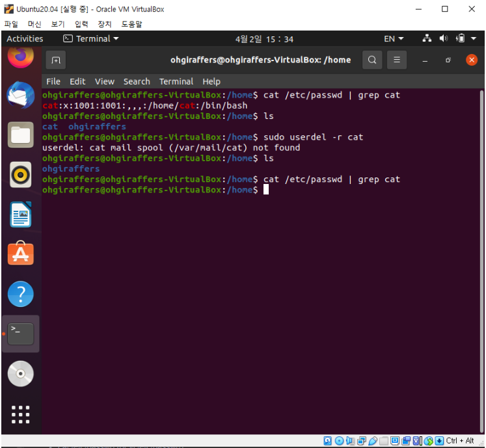
Task: Click 'cat:x:1001:1001' passwd output line
Action: 144,105
